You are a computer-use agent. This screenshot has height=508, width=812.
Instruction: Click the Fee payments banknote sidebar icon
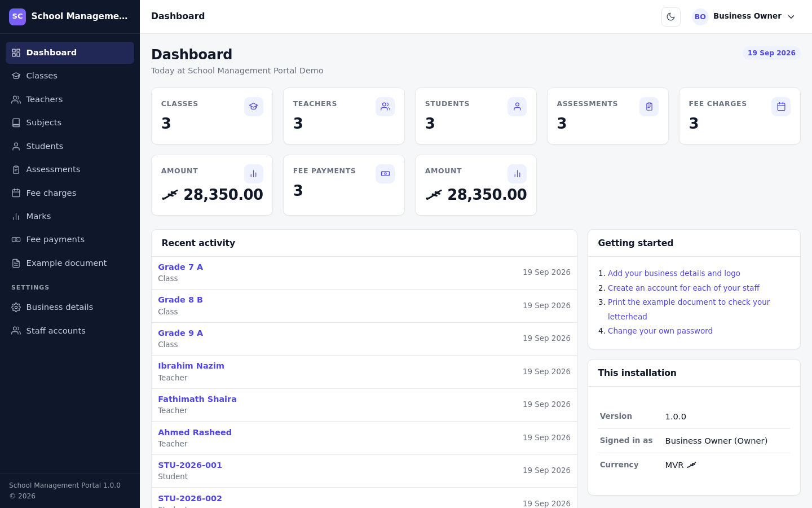(16, 239)
